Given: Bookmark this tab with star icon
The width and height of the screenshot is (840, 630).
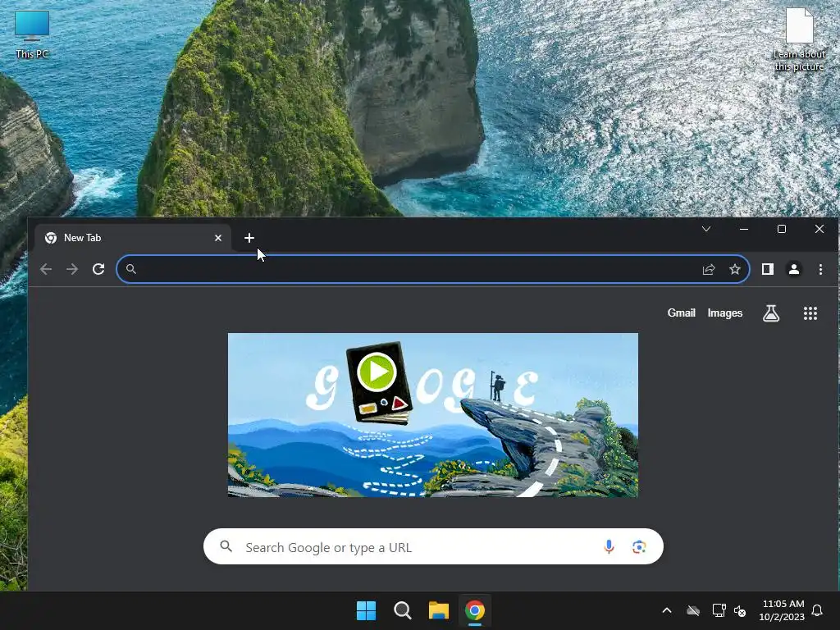Looking at the screenshot, I should [x=735, y=269].
